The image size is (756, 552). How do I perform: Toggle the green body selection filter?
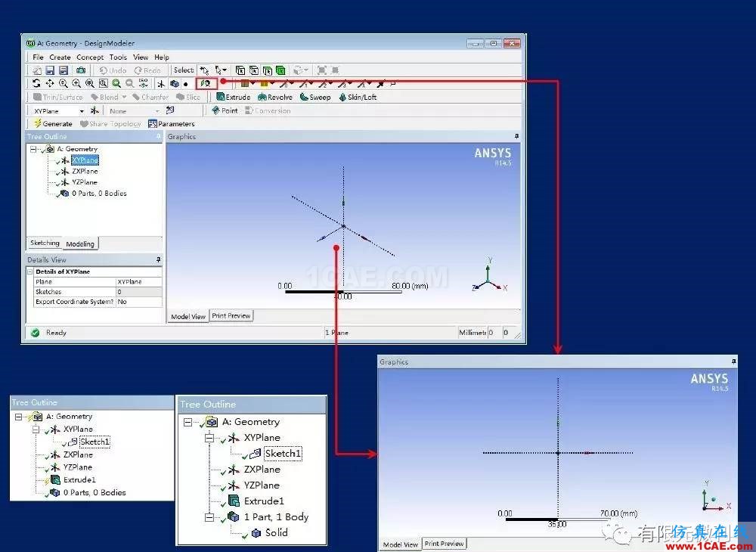[280, 70]
